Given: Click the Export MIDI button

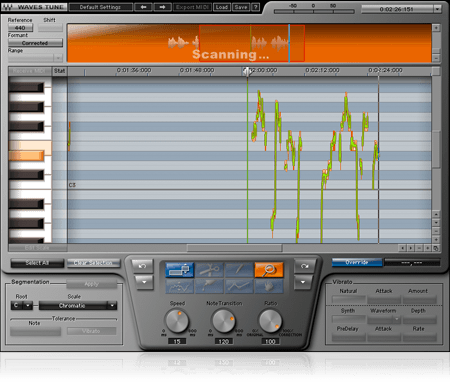Looking at the screenshot, I should pos(192,7).
